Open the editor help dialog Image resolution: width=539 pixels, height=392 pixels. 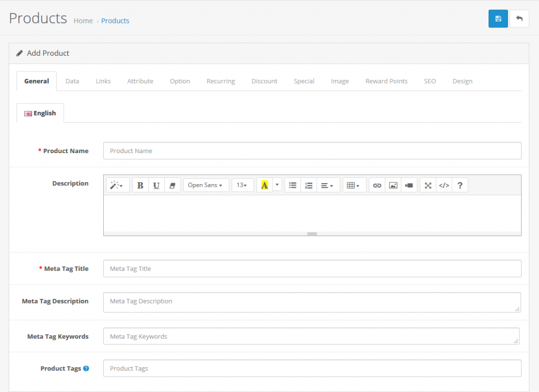(460, 185)
